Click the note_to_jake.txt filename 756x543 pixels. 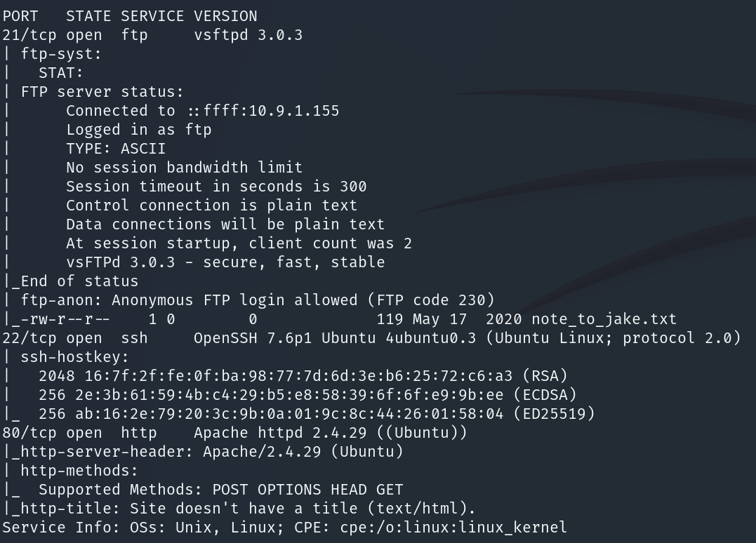[604, 319]
